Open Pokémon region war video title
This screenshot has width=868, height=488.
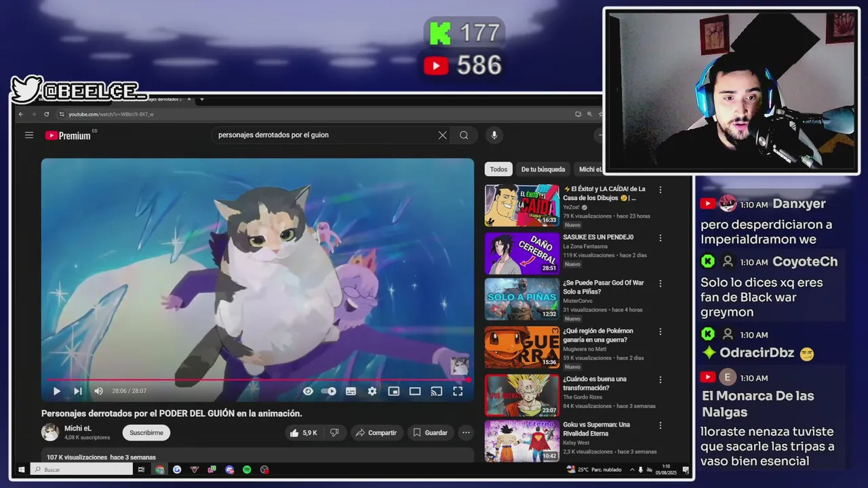pos(599,335)
